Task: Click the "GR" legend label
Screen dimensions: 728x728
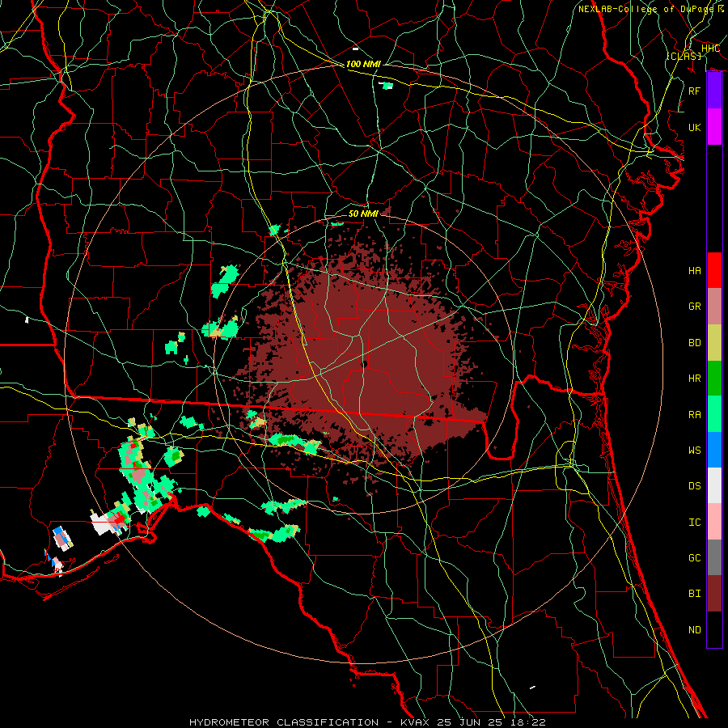Action: pos(694,307)
